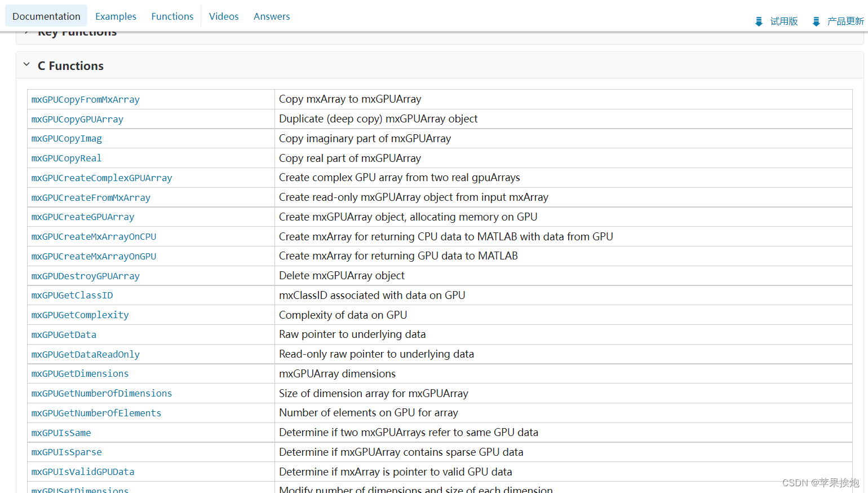Open the mxGPUGetClassID link
Image resolution: width=868 pixels, height=493 pixels.
72,296
